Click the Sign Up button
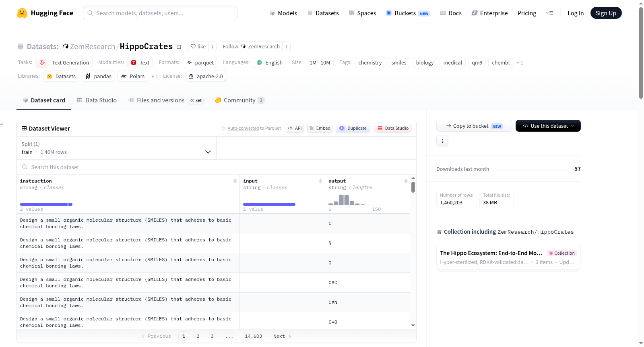Screen dimensions: 644x347 tap(606, 13)
